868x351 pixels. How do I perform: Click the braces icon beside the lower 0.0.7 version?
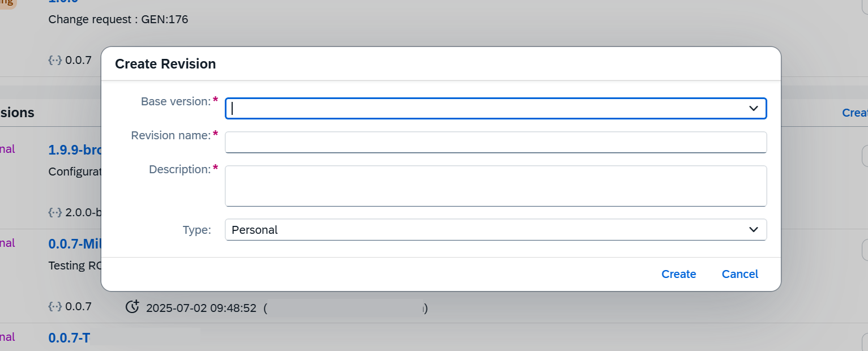pyautogui.click(x=55, y=306)
